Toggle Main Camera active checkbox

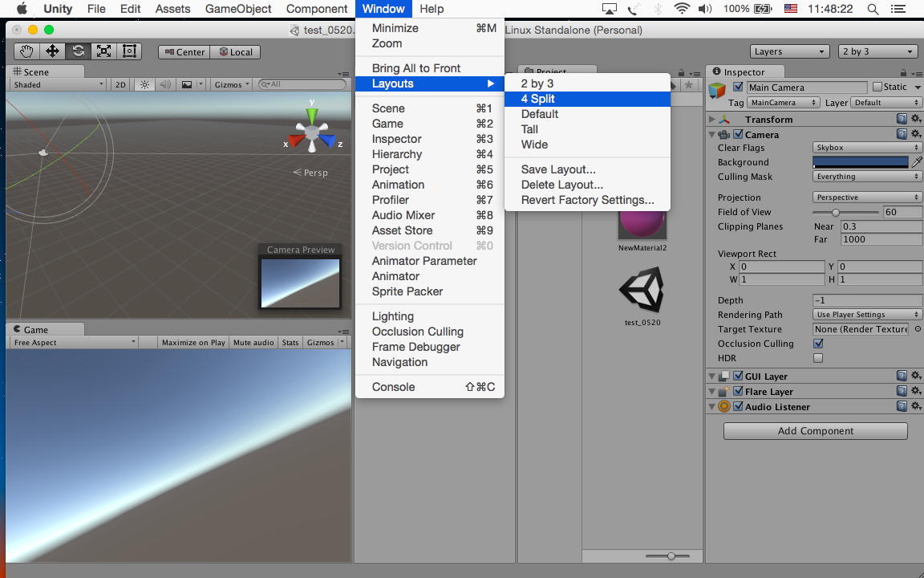coord(738,87)
